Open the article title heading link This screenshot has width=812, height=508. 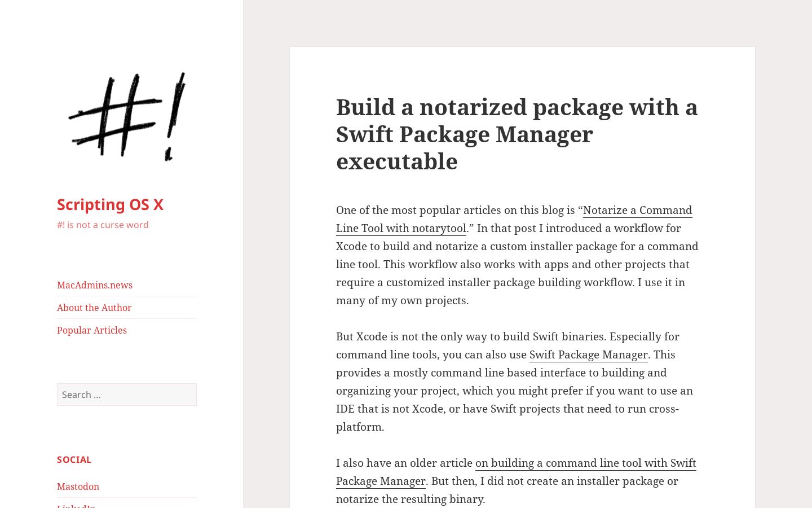click(517, 134)
